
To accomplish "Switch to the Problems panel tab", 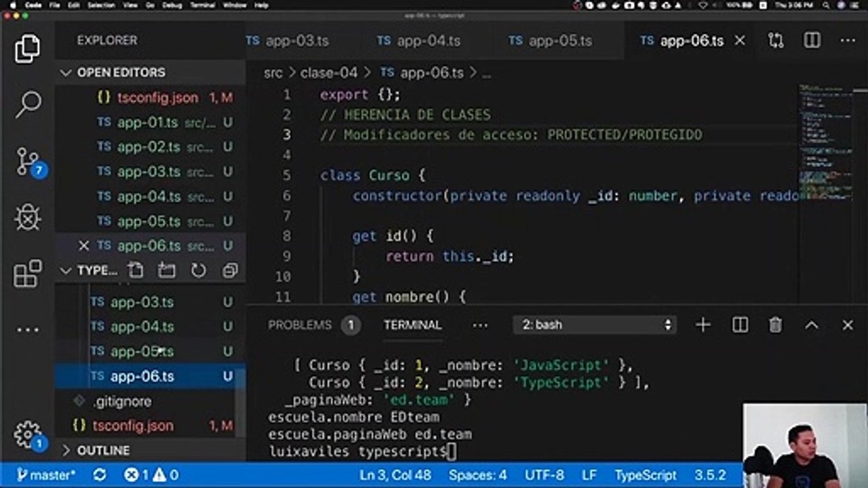I will point(299,325).
